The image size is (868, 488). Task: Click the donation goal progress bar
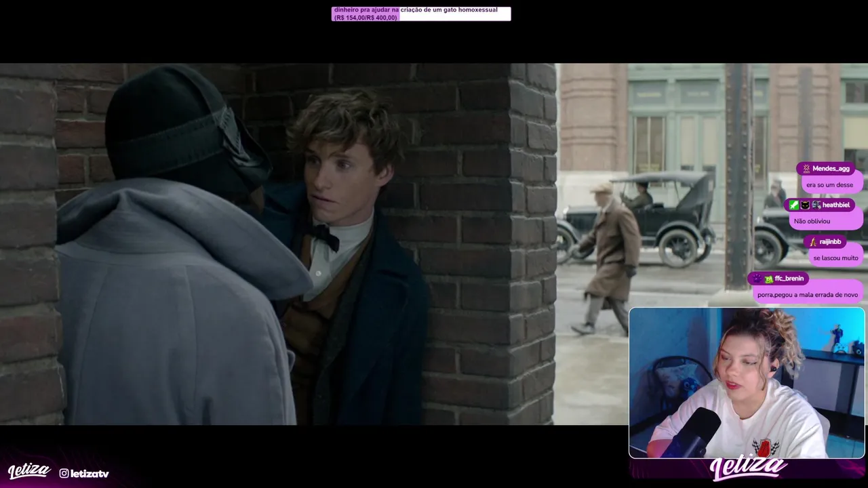click(421, 14)
